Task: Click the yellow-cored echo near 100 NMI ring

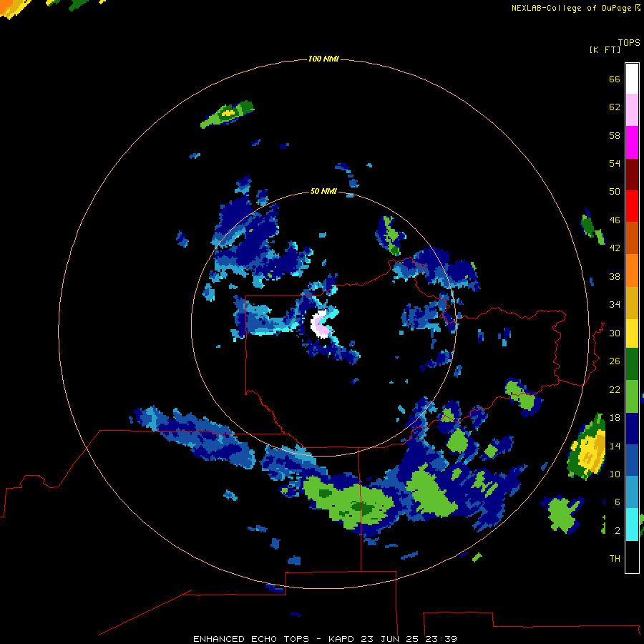Action: [x=228, y=114]
